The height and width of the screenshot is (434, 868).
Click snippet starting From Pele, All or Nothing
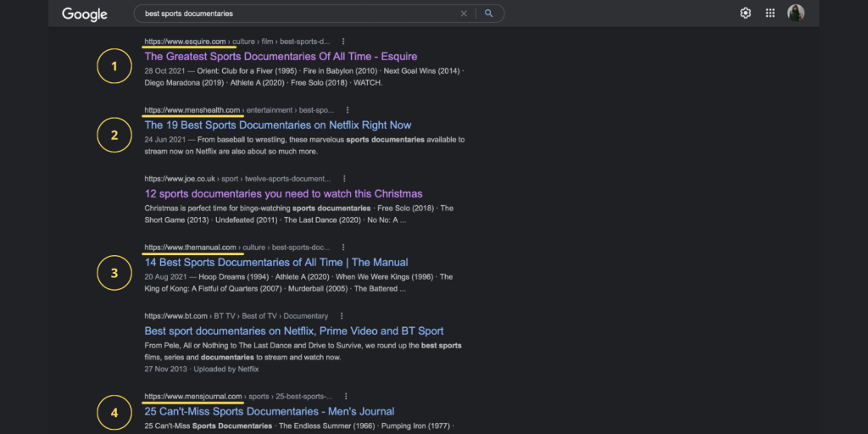(303, 352)
